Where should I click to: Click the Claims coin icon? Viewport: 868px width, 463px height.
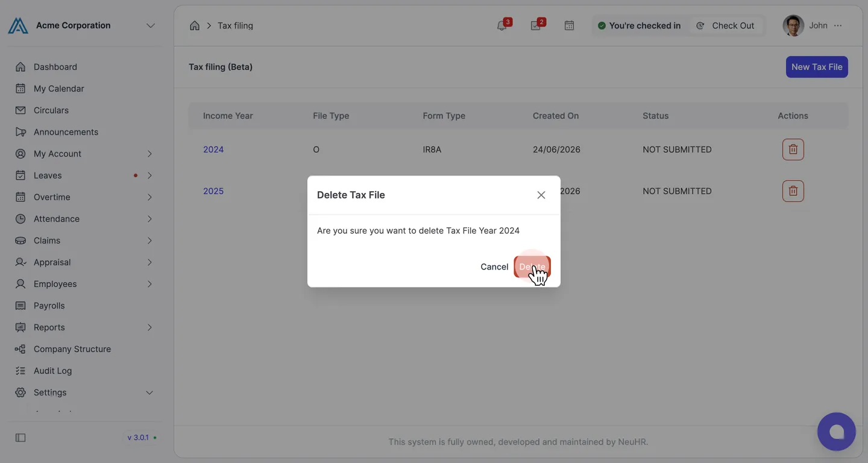(x=20, y=241)
